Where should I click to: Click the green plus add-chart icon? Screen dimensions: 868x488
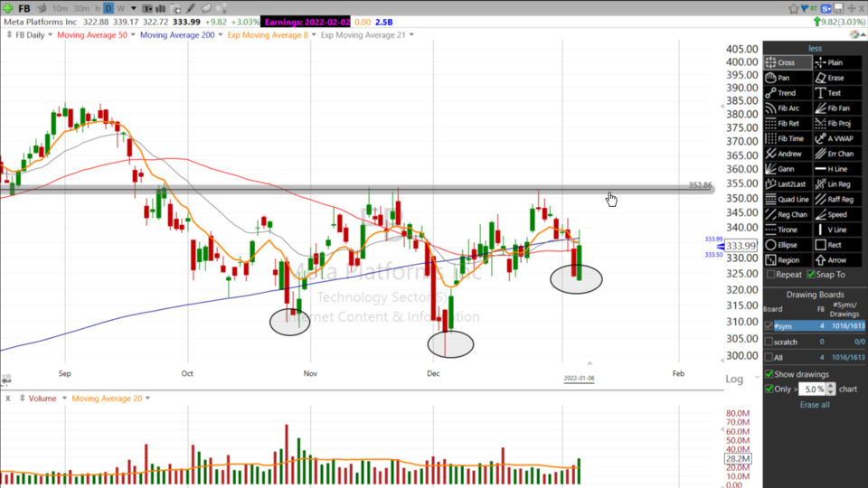point(8,8)
